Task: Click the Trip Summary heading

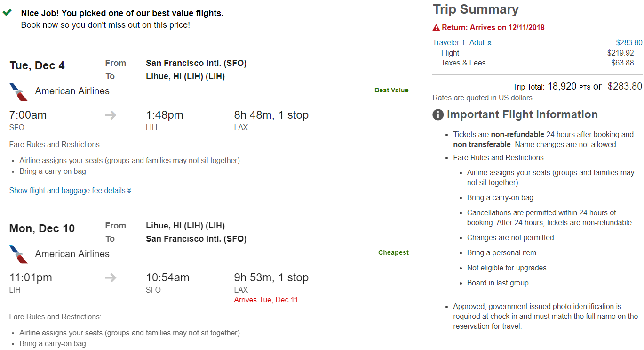Action: click(x=476, y=9)
